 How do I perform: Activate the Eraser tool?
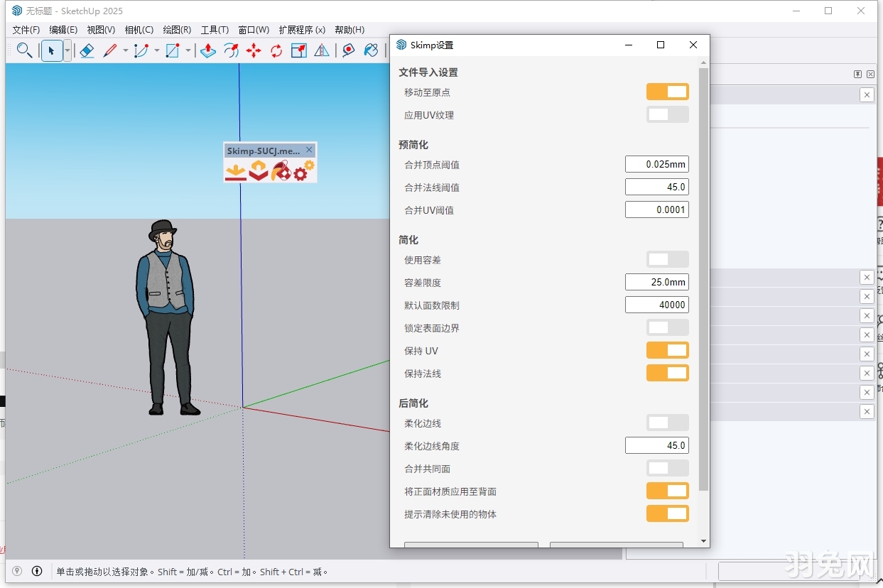[87, 50]
